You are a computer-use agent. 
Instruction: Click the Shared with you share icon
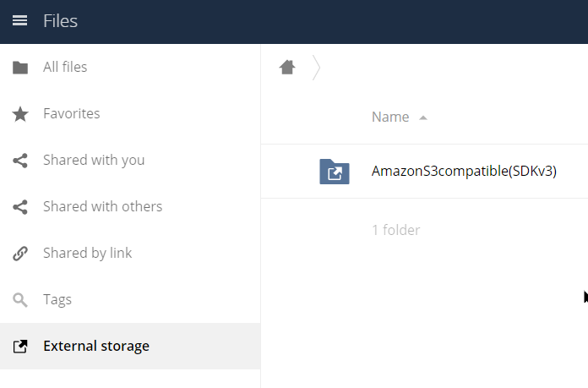[20, 161]
